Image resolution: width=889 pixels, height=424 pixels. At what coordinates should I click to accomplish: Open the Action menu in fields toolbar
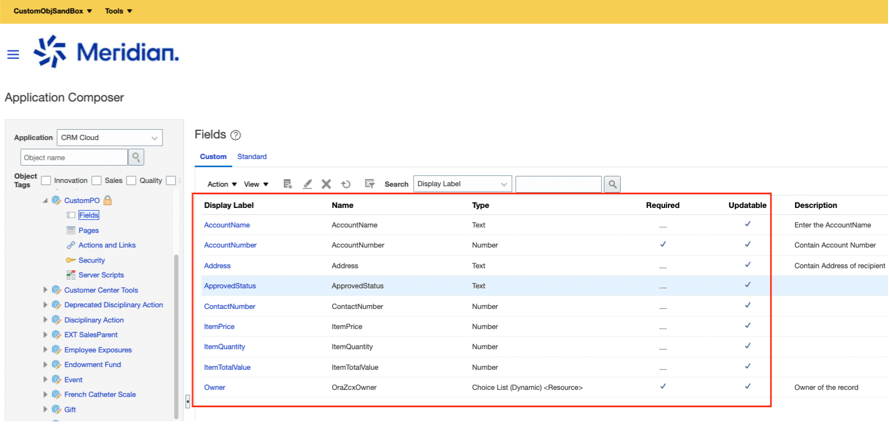(222, 184)
